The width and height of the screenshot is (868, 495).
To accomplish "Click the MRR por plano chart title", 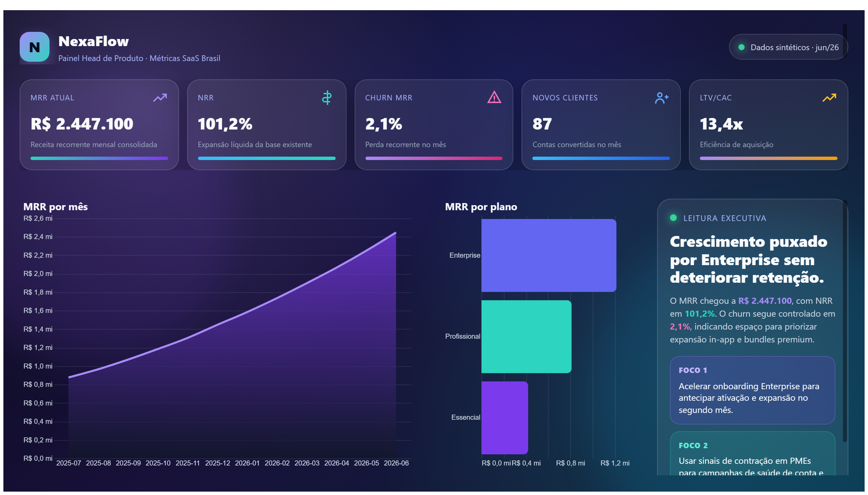I will click(x=481, y=207).
